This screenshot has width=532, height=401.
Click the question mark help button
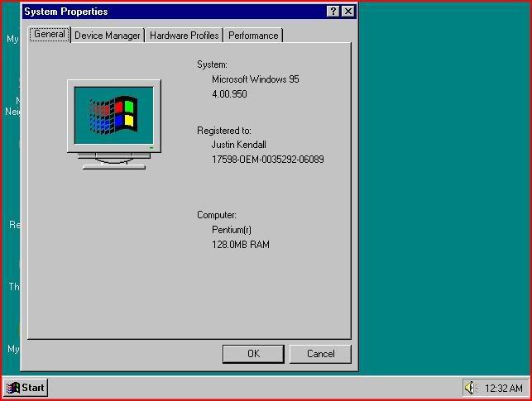[x=333, y=12]
